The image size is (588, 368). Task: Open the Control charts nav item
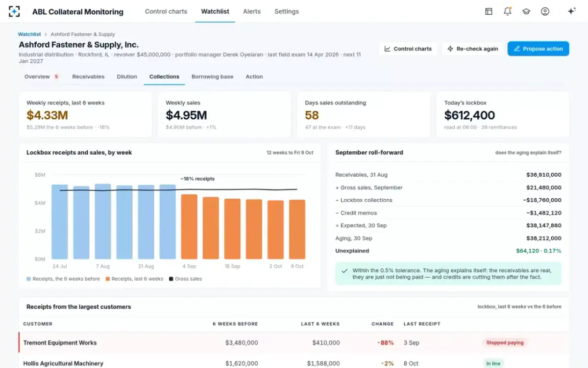click(x=166, y=11)
